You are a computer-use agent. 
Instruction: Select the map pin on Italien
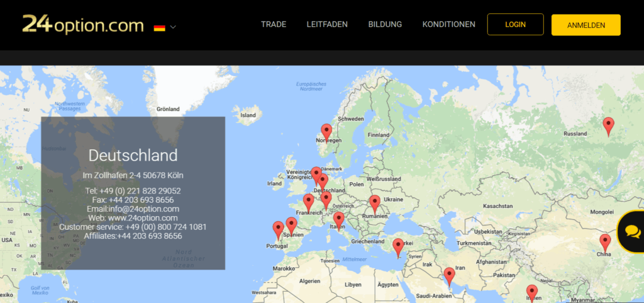pyautogui.click(x=339, y=222)
